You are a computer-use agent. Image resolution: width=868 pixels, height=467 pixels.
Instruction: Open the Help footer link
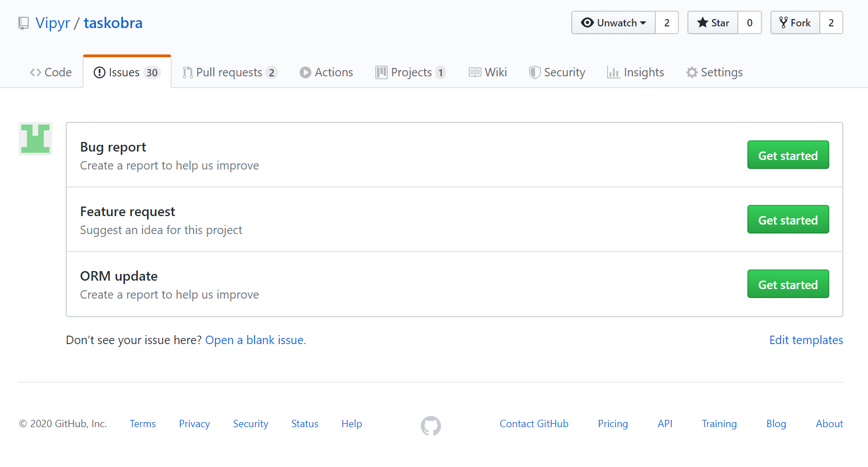(352, 424)
